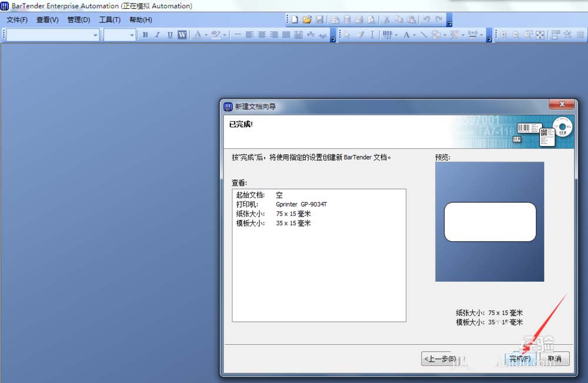
Task: Click the Undo arrow icon
Action: tap(427, 19)
